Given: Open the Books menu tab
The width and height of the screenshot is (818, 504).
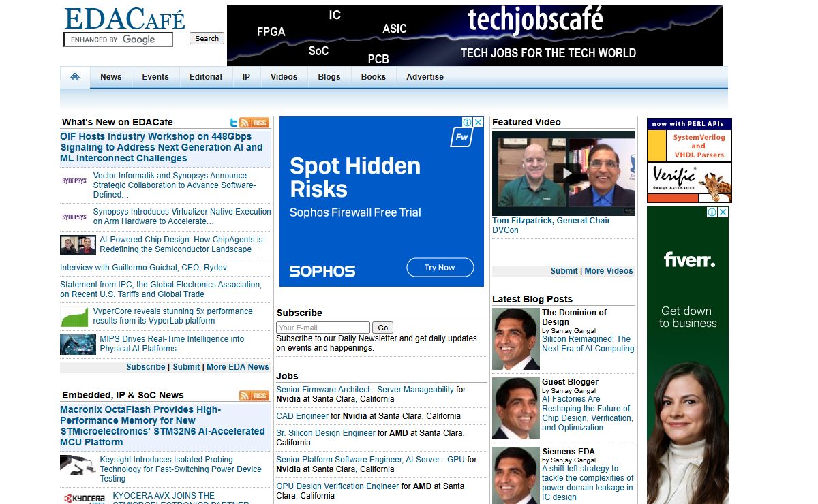Looking at the screenshot, I should coord(374,77).
